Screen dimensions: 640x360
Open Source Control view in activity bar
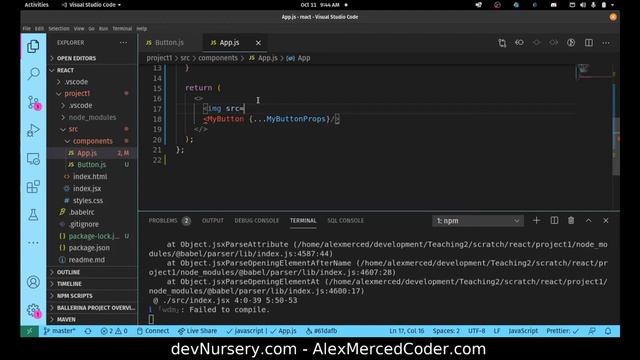33,102
